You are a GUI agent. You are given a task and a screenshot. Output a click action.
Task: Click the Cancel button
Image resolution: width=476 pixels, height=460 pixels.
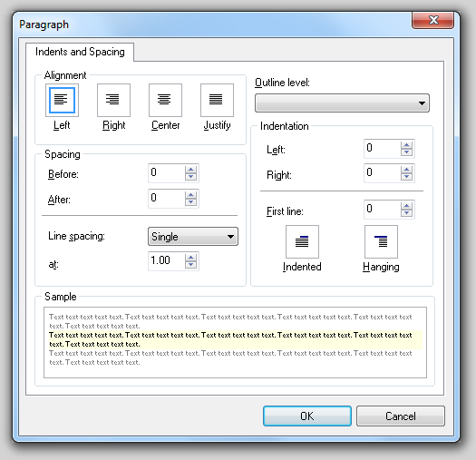401,416
